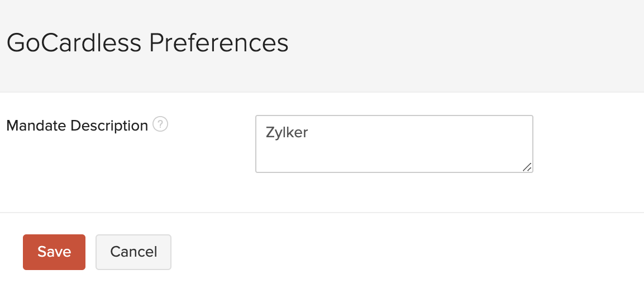Click the word Preferences in title
The height and width of the screenshot is (284, 644).
(x=218, y=43)
